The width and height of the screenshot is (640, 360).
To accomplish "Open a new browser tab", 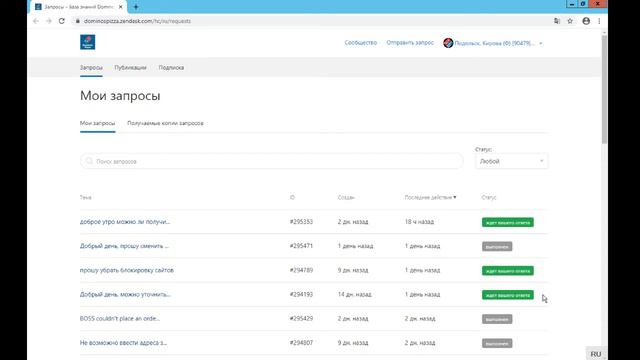I will click(x=136, y=7).
